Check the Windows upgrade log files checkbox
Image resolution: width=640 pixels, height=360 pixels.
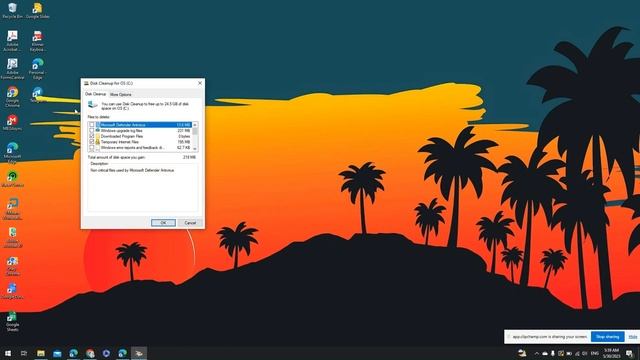click(x=92, y=131)
